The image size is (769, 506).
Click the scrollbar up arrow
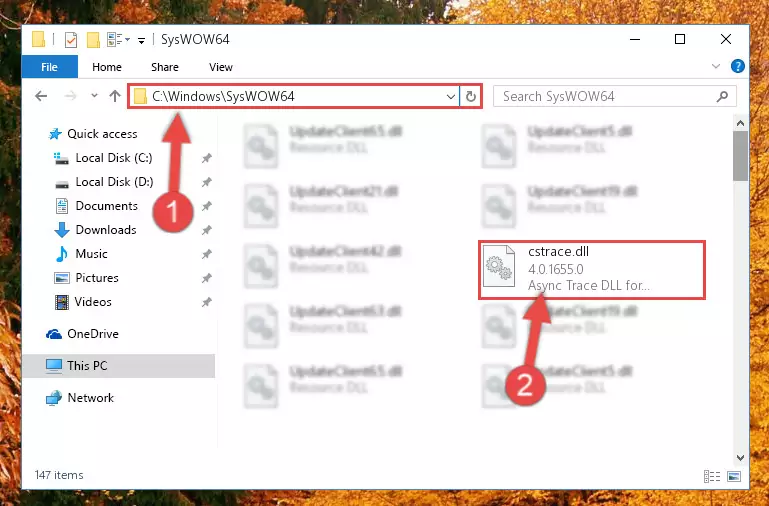point(741,123)
